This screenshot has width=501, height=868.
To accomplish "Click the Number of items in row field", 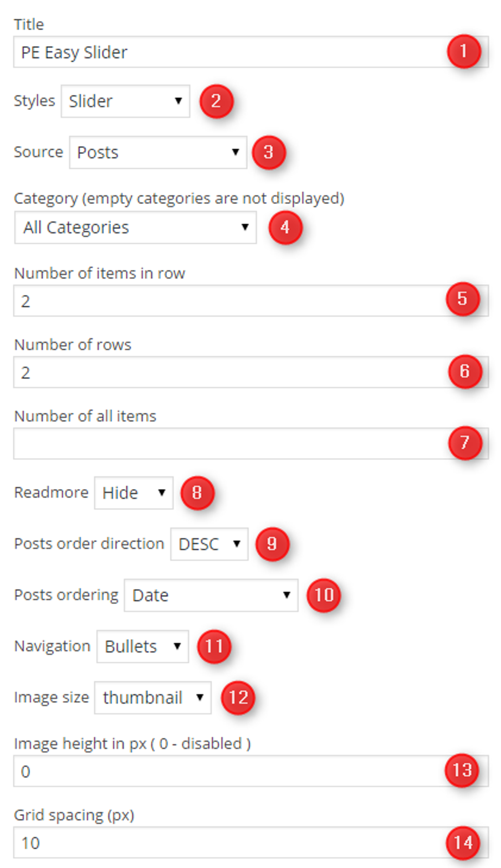I will click(x=196, y=300).
